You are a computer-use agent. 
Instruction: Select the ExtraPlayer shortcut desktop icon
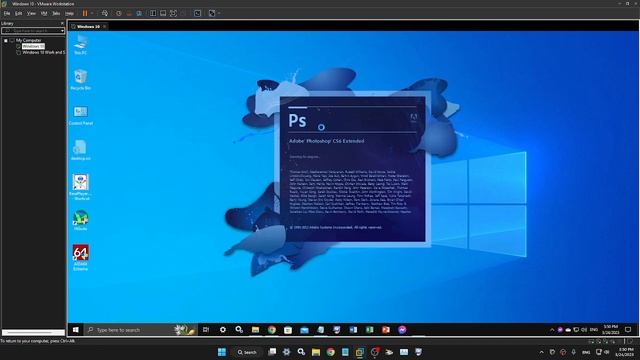coord(80,187)
